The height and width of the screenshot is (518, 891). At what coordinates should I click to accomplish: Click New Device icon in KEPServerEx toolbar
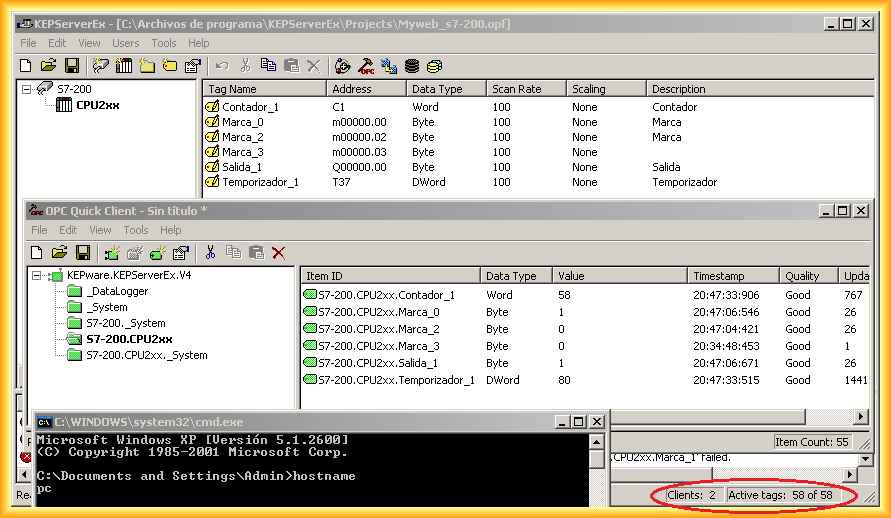point(124,66)
